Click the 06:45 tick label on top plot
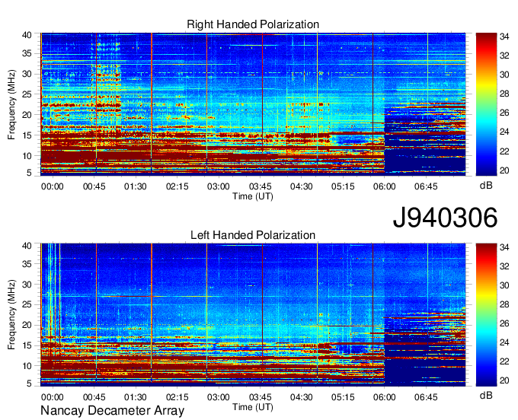 click(x=426, y=186)
